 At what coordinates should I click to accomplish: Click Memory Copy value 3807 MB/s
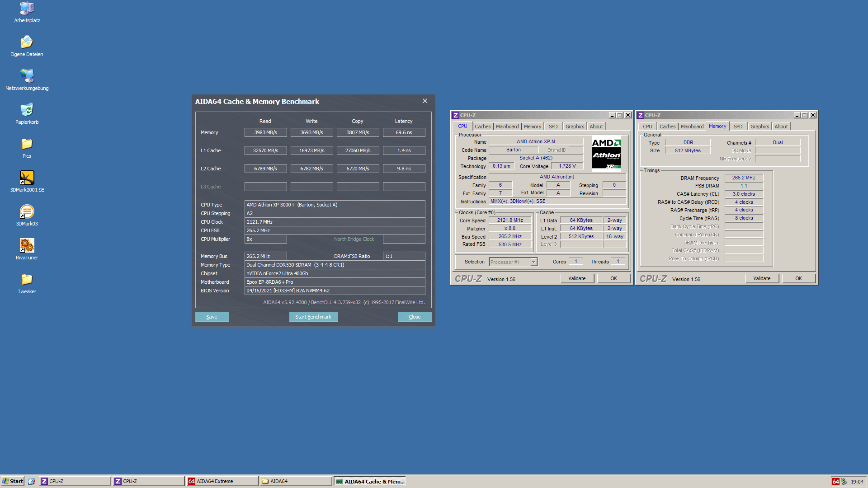tap(358, 132)
